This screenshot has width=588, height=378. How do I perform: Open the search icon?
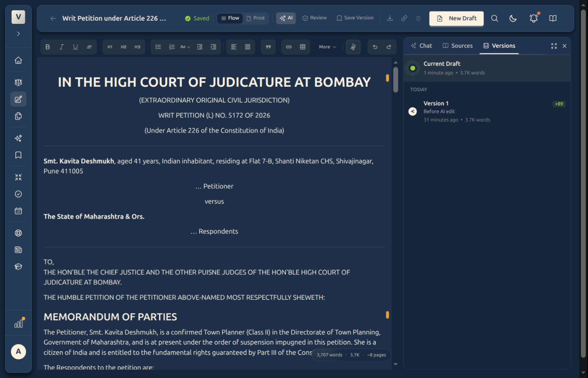click(x=495, y=18)
